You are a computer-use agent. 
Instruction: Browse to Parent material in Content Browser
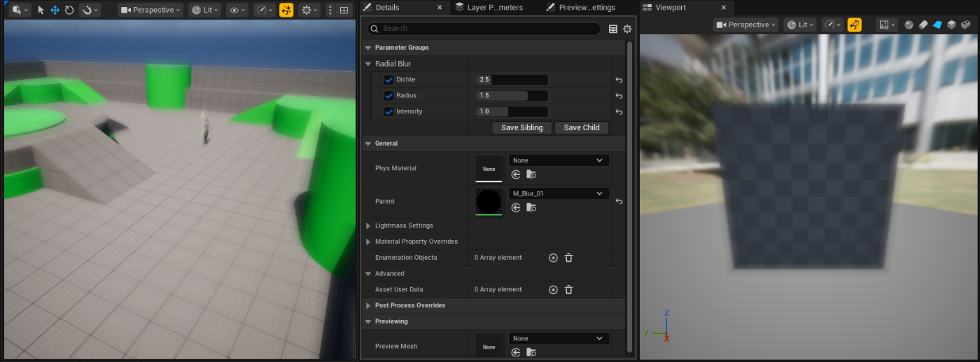pyautogui.click(x=531, y=207)
